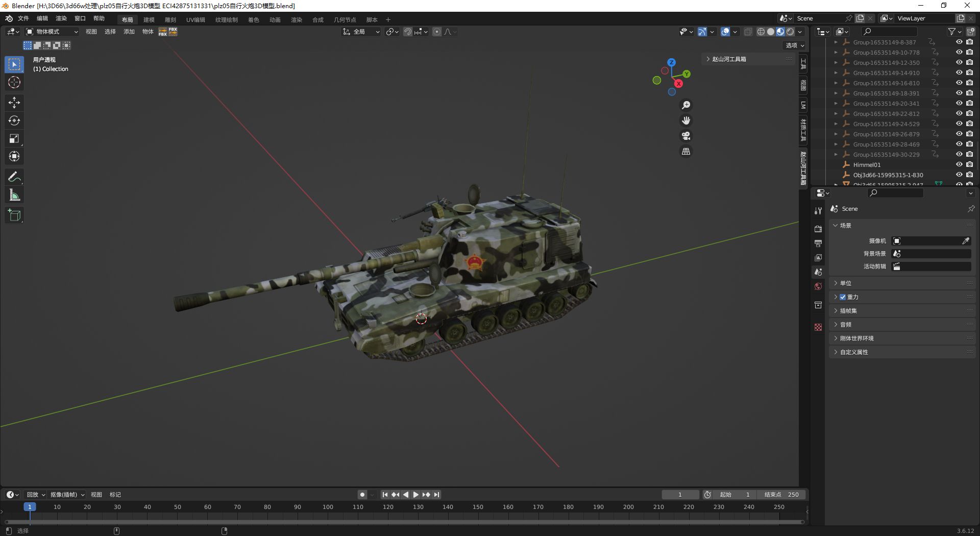This screenshot has width=980, height=536.
Task: Expand the Group-16535149-26-879 outliner row
Action: pos(836,134)
